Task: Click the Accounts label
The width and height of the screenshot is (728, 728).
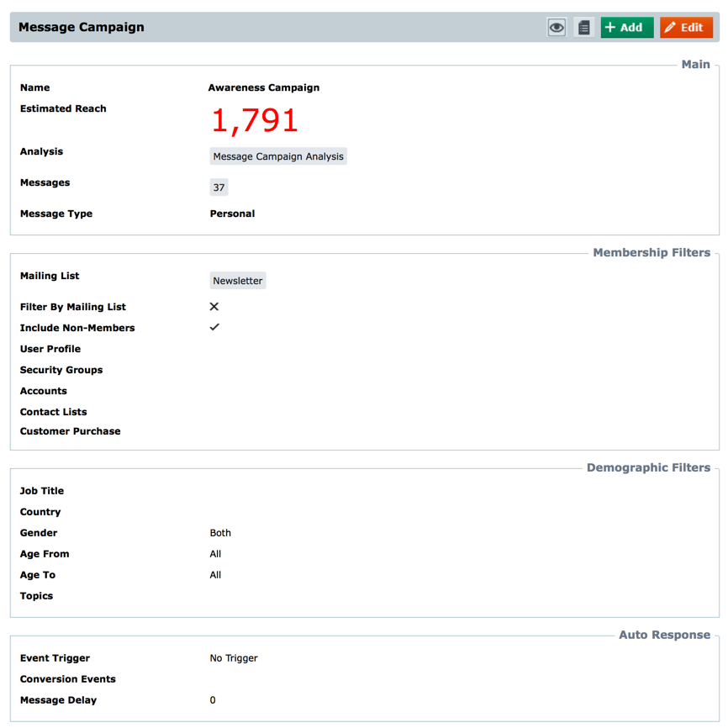Action: (x=43, y=391)
